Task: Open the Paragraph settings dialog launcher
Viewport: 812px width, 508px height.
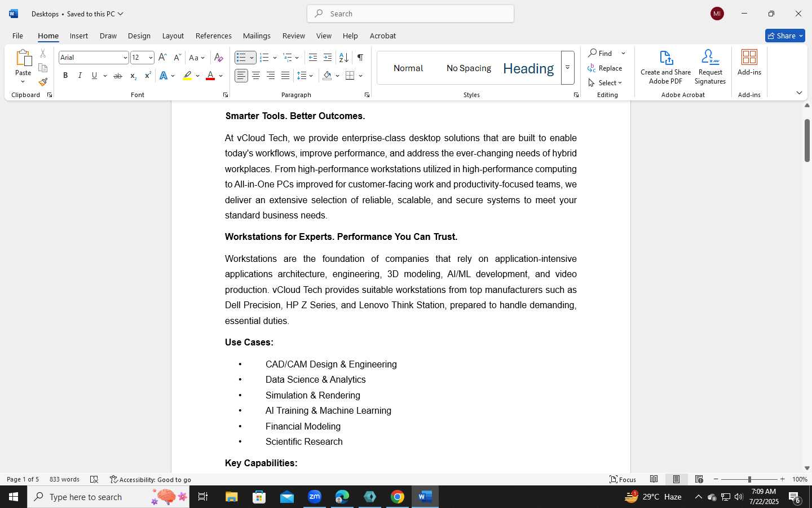Action: click(367, 95)
